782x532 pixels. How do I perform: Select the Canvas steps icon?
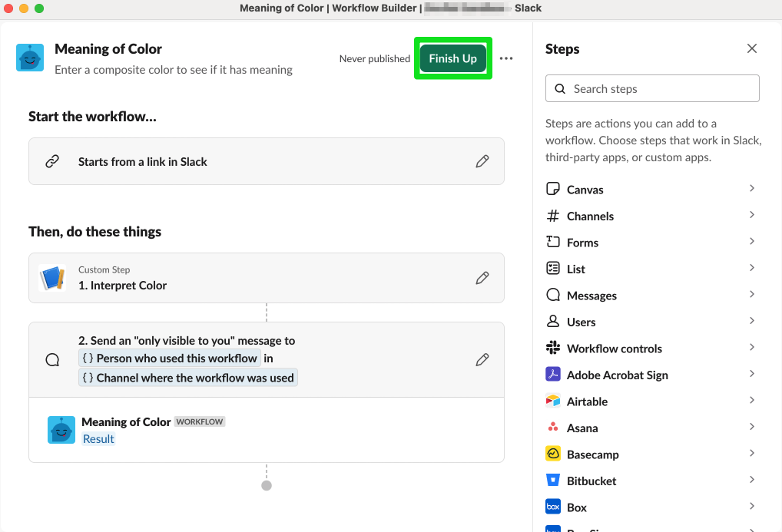553,189
